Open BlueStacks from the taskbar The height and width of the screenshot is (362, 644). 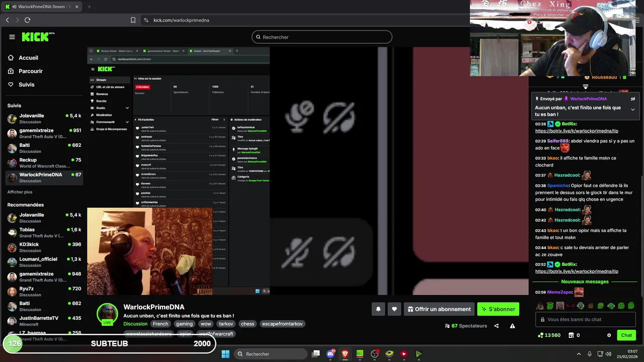pyautogui.click(x=389, y=354)
